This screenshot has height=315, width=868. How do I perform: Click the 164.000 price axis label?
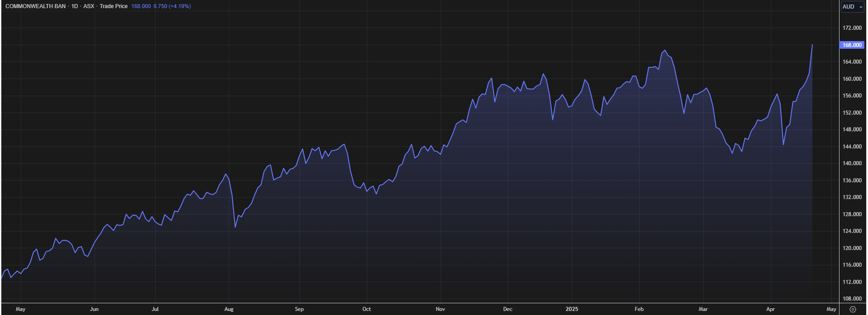coord(852,62)
